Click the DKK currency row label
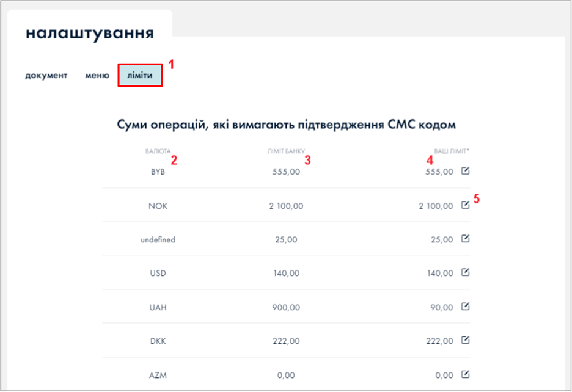This screenshot has height=392, width=572. point(158,341)
